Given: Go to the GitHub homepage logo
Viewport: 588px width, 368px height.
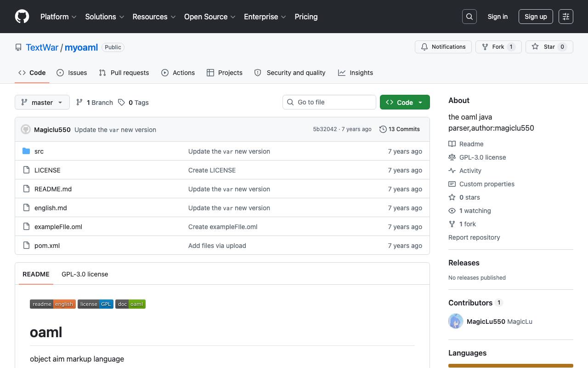Looking at the screenshot, I should [x=22, y=17].
